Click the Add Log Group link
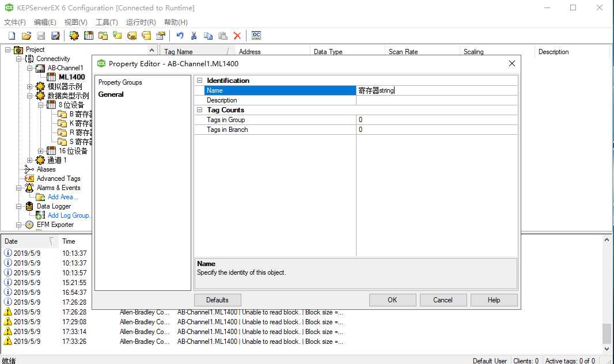 (x=69, y=215)
